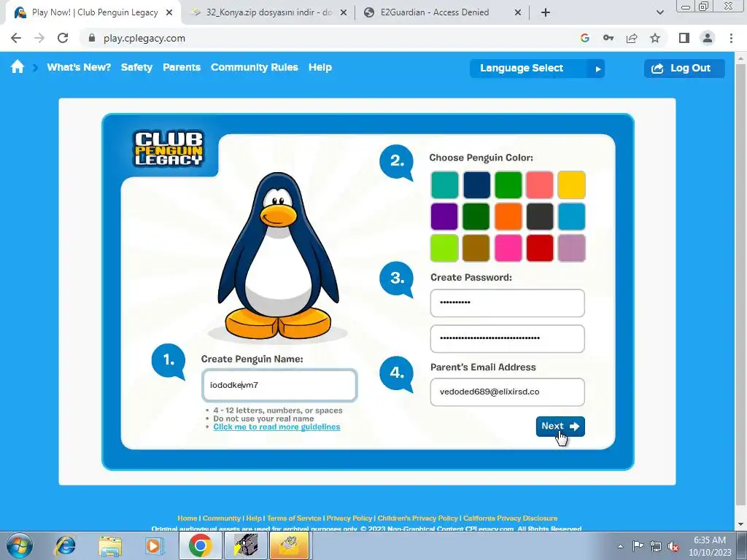Bookmark this page with the star icon
The height and width of the screenshot is (560, 747).
pos(655,38)
